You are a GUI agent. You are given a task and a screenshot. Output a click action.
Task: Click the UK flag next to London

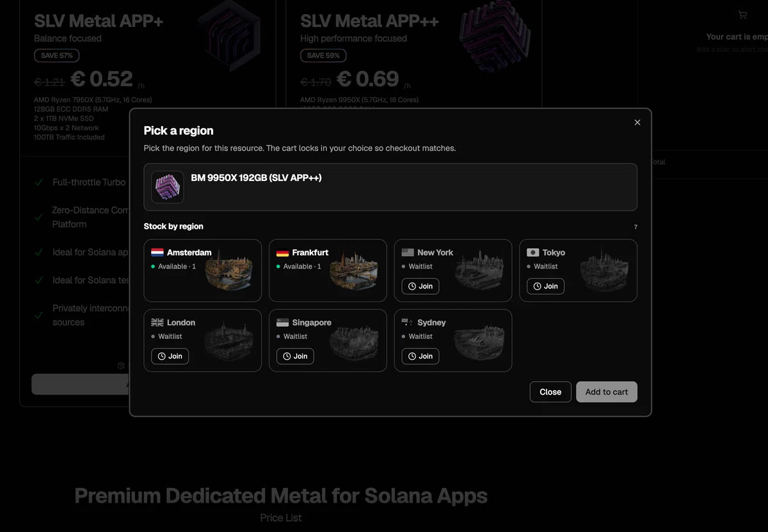click(x=157, y=322)
